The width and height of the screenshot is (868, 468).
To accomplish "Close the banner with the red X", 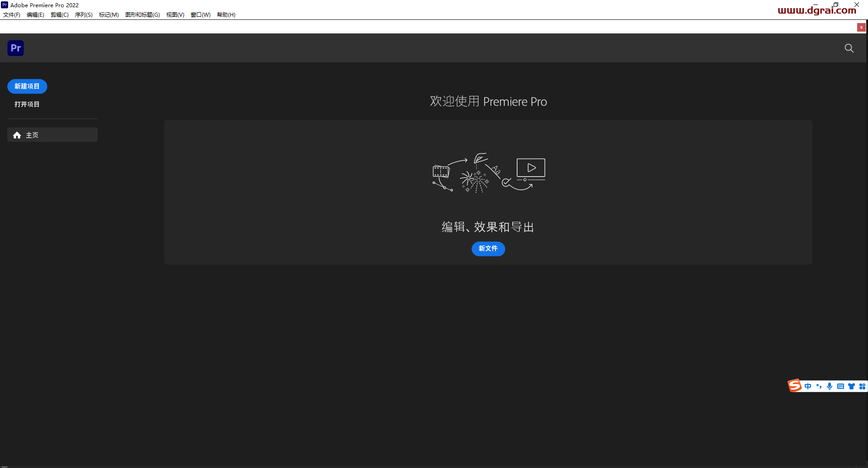I will click(x=861, y=28).
